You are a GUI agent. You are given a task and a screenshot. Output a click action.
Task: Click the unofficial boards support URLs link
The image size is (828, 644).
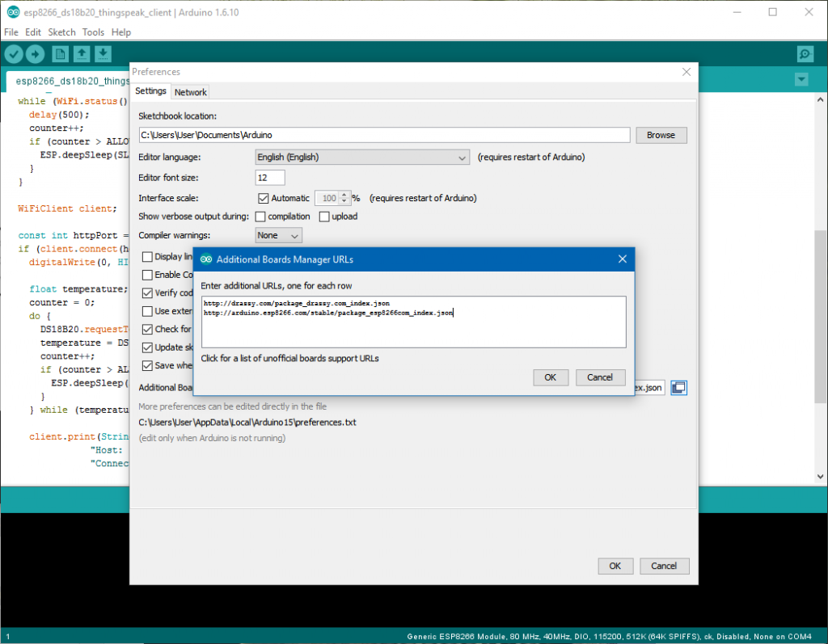[289, 358]
